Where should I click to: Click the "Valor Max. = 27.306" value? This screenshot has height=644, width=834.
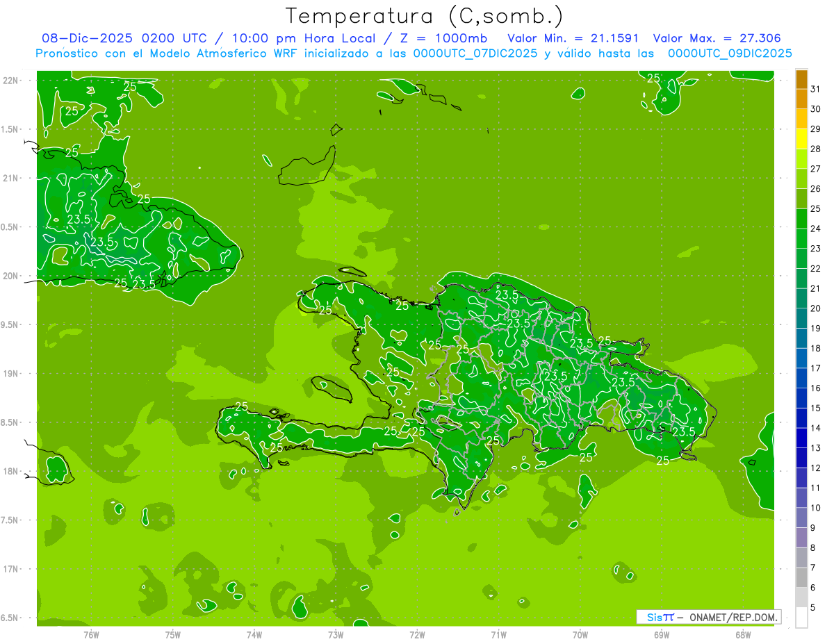click(x=717, y=38)
